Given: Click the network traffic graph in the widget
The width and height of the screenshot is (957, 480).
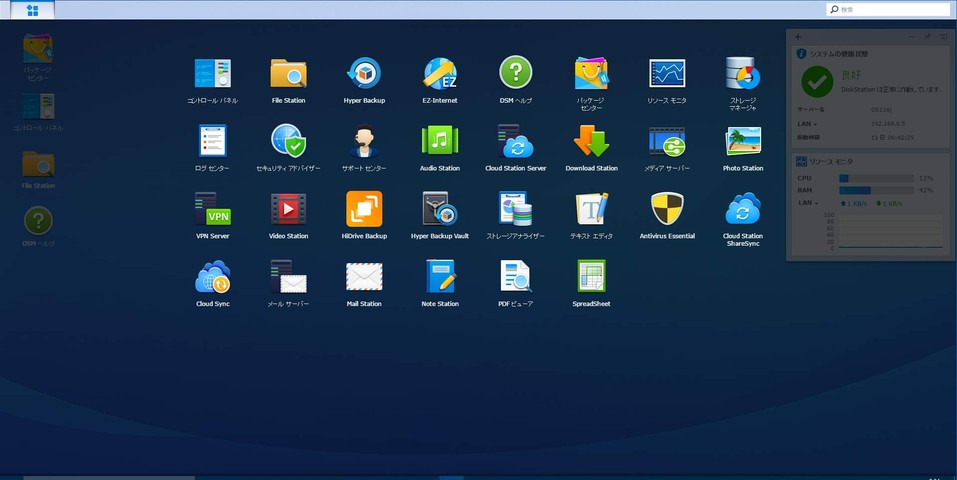Looking at the screenshot, I should 890,231.
